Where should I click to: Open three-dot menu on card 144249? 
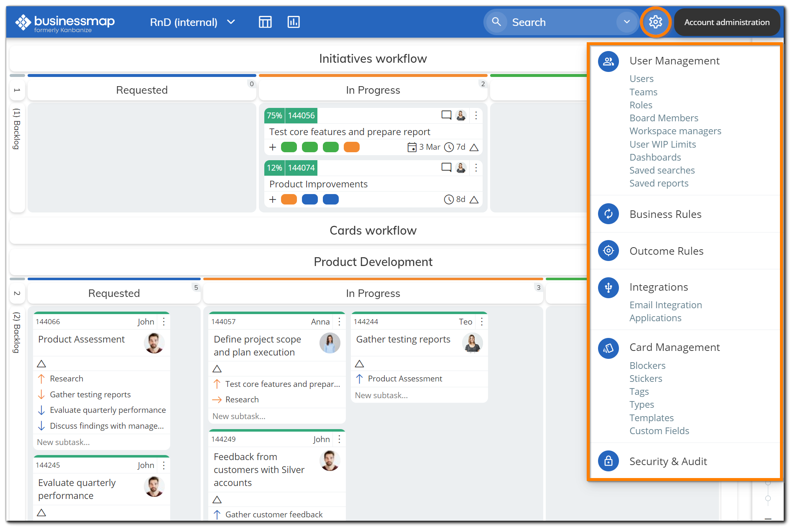[340, 439]
